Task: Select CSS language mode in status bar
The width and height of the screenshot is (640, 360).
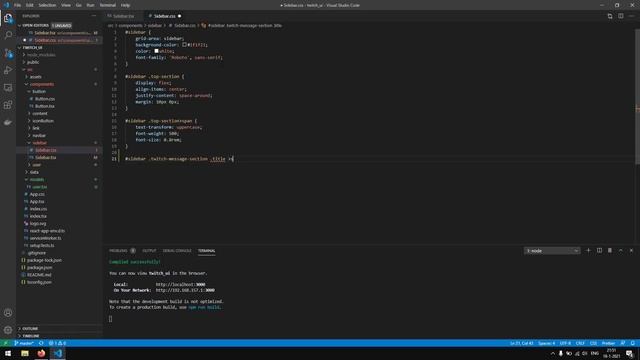Action: (x=593, y=343)
